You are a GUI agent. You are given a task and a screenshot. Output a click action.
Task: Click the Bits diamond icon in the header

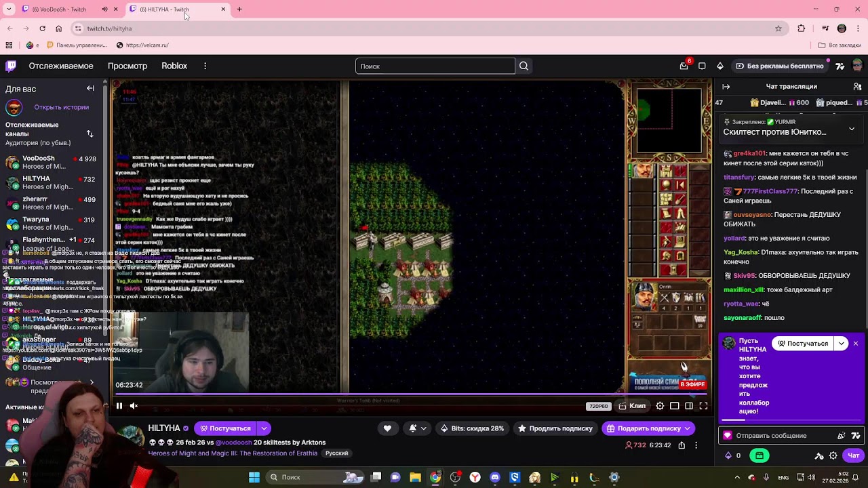click(x=720, y=66)
